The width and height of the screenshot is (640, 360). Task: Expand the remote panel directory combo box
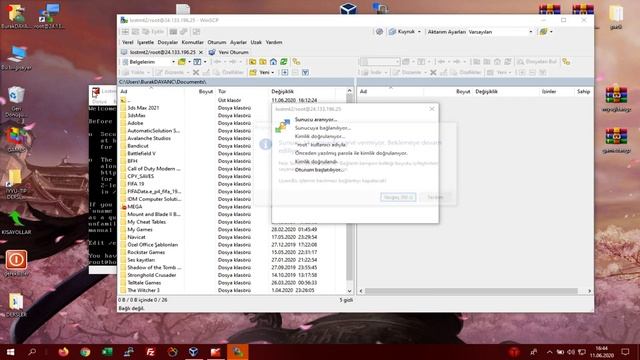[x=380, y=62]
